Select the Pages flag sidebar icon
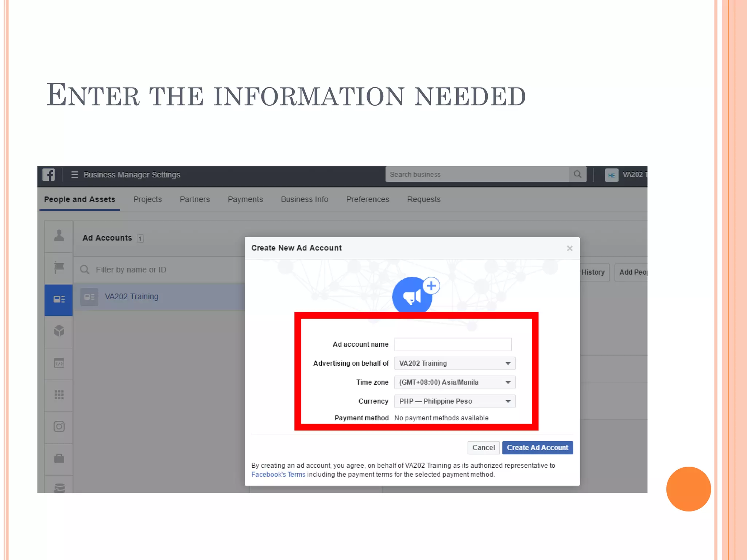The height and width of the screenshot is (560, 747). point(59,268)
